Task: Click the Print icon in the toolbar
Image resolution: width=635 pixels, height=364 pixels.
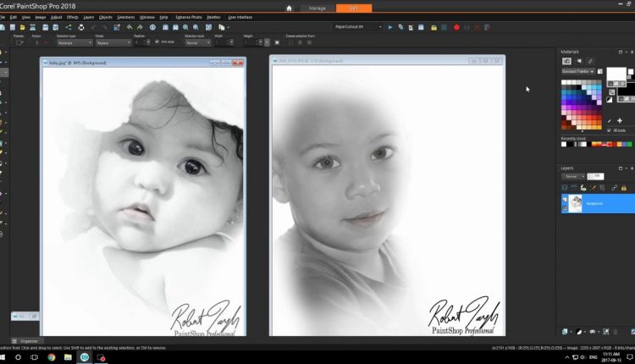Action: coord(81,28)
